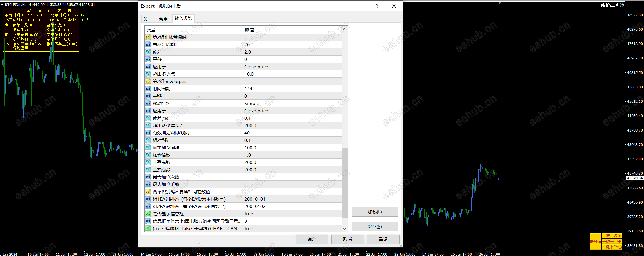Click 一键平EA仓 button on chart
Viewport: 644px width, 256px height.
point(612,247)
